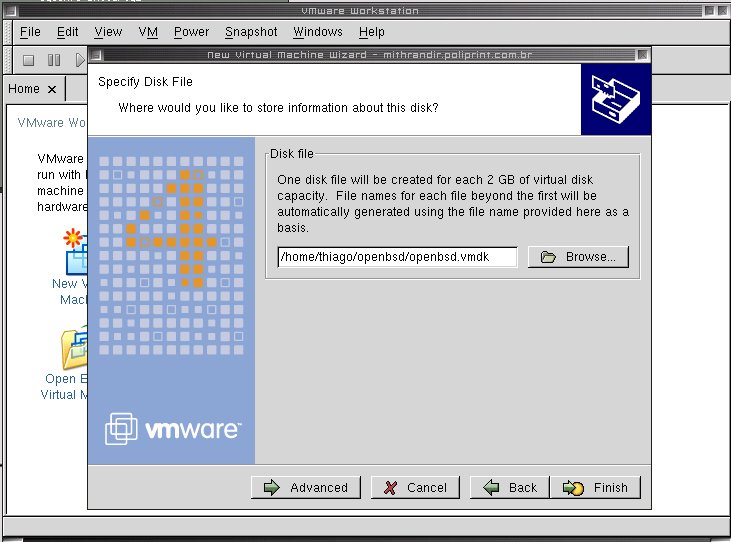Click Finish to create the virtual machine

595,487
